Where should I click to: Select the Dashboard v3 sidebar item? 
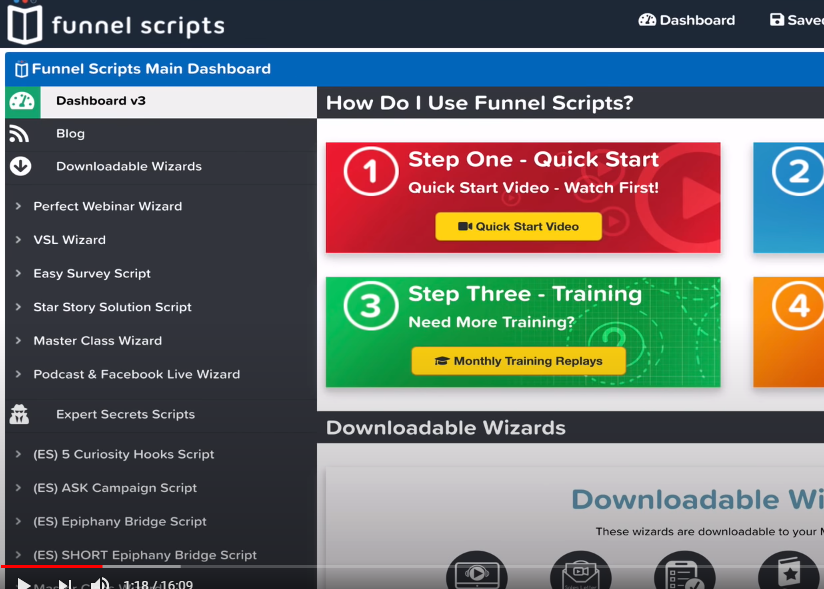pyautogui.click(x=179, y=101)
